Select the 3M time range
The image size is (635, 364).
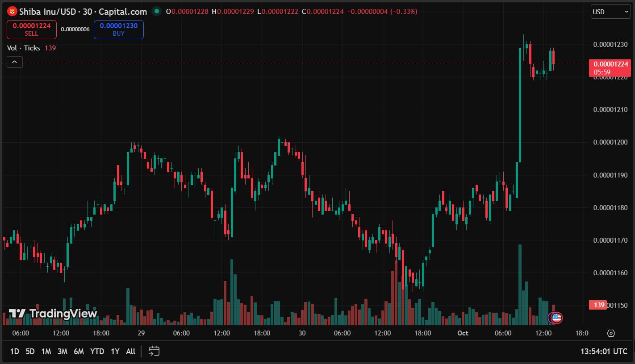pos(63,352)
